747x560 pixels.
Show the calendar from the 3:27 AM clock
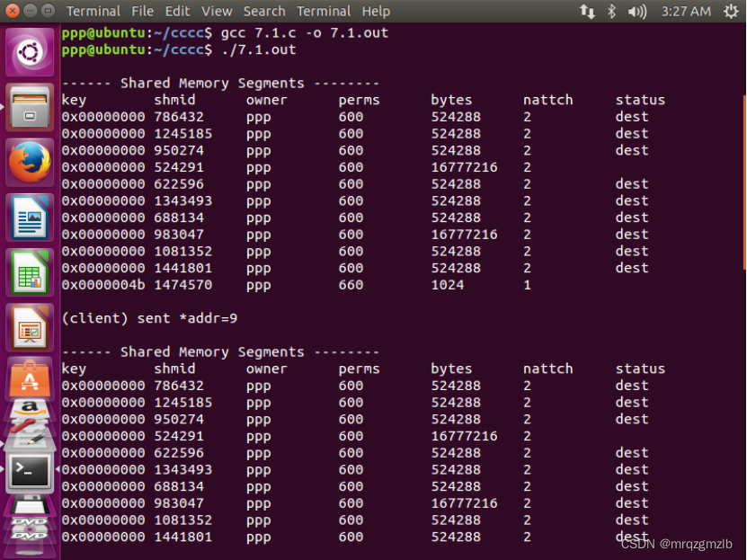[x=686, y=11]
